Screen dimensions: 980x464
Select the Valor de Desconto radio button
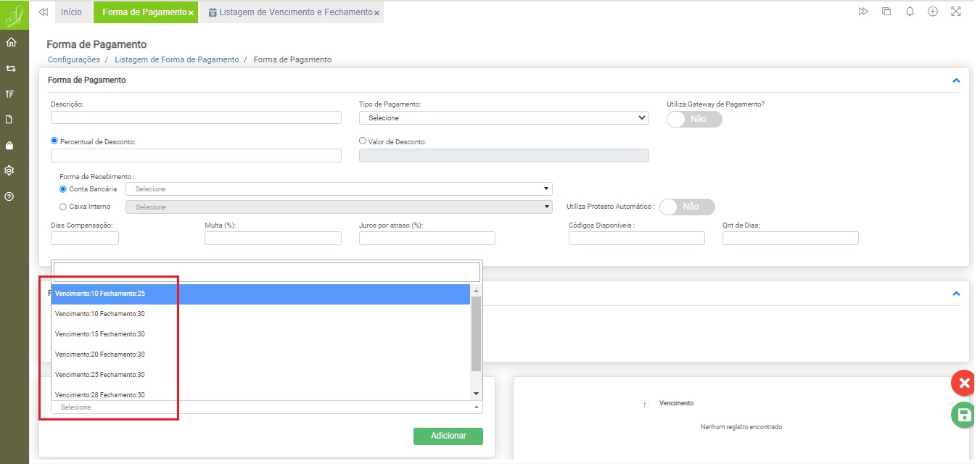tap(363, 141)
